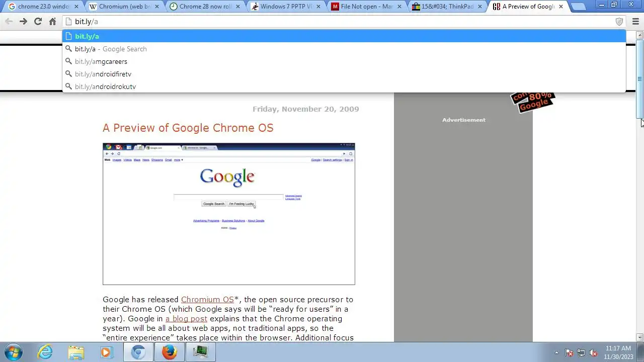Close the Chromium Wikipedia tab
This screenshot has width=644, height=362.
157,7
